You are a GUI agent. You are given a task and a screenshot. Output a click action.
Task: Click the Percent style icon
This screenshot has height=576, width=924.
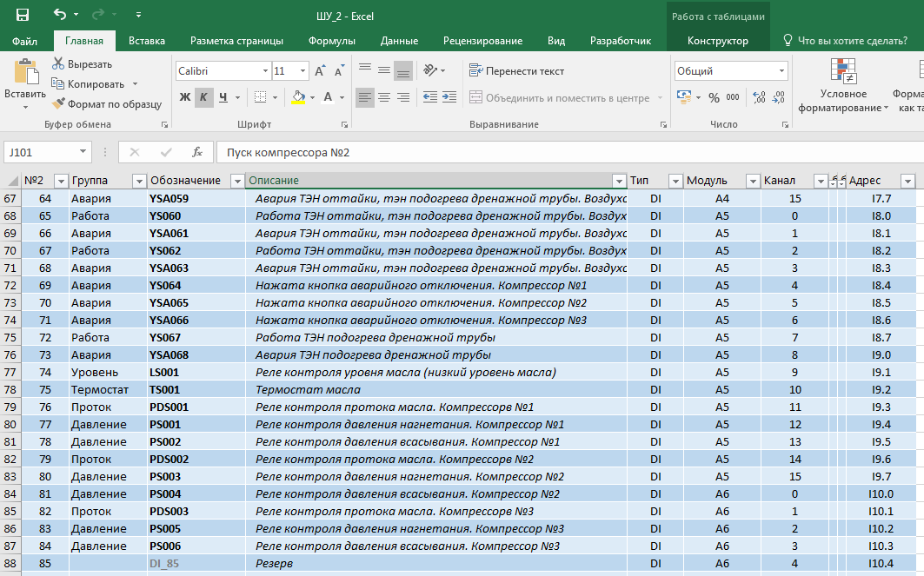coord(714,98)
